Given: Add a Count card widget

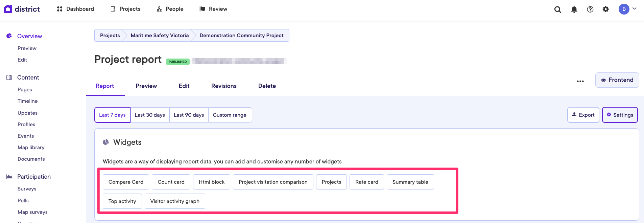Looking at the screenshot, I should click(171, 182).
